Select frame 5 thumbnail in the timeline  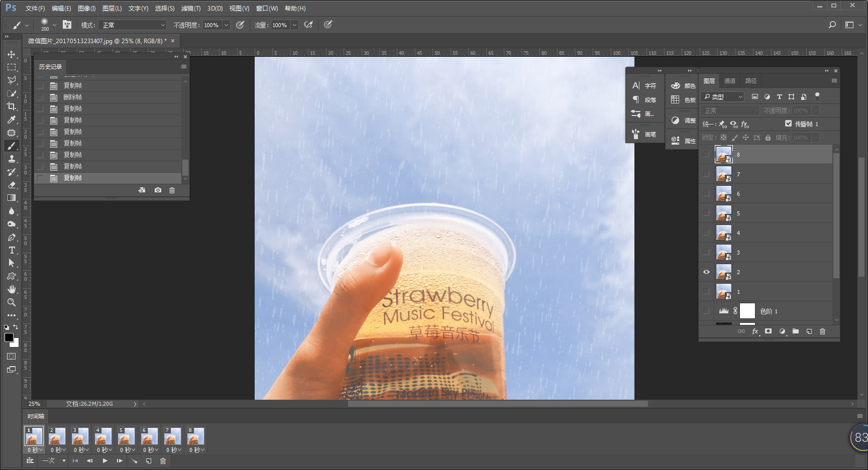pyautogui.click(x=126, y=436)
